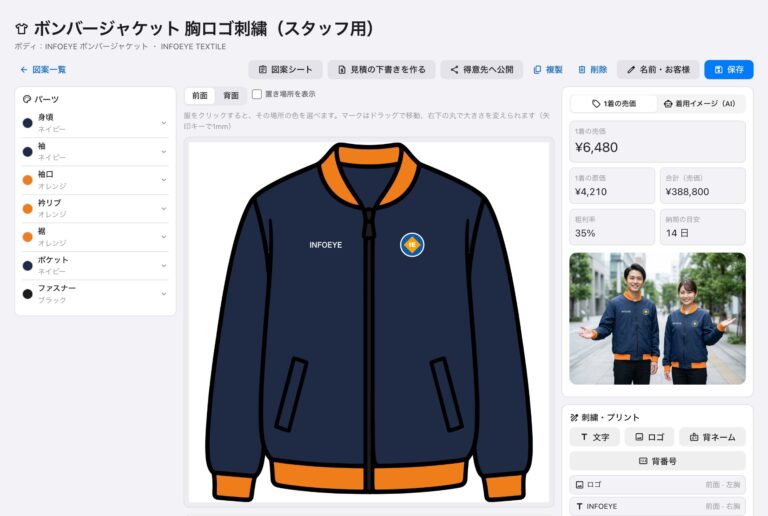Select the 着用イメージ (AI) tab
Viewport: 768px width, 516px height.
700,104
